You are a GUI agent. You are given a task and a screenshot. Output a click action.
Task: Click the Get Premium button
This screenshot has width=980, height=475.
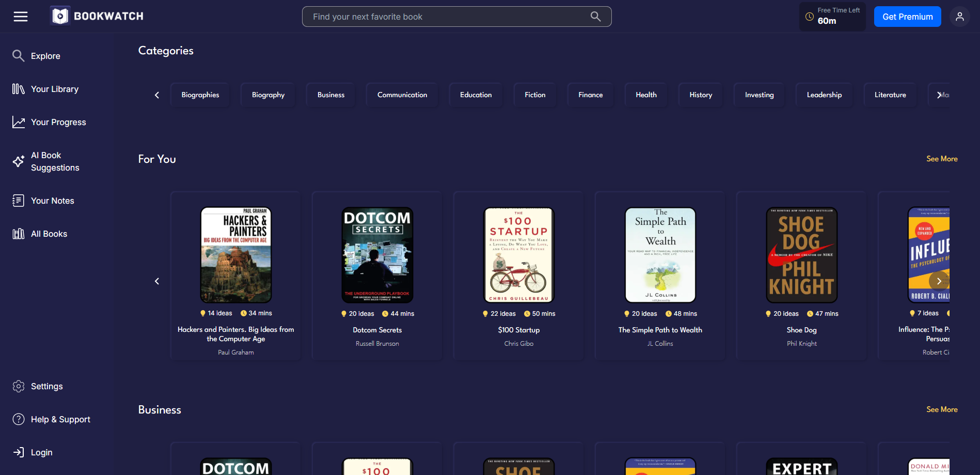pos(907,16)
